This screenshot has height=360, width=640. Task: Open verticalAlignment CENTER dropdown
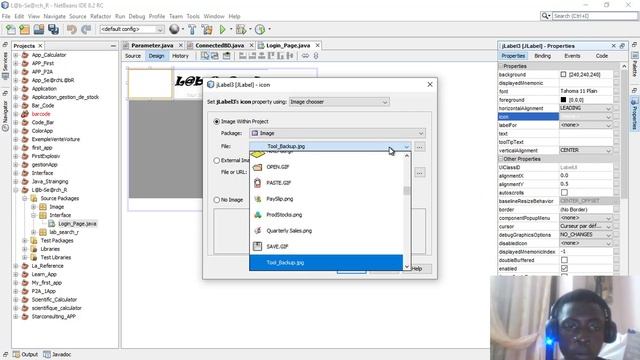586,150
